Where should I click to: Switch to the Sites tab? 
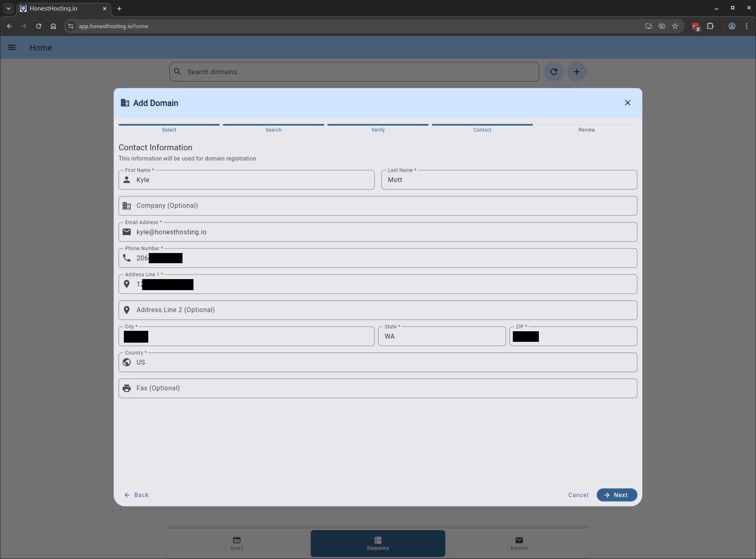237,543
